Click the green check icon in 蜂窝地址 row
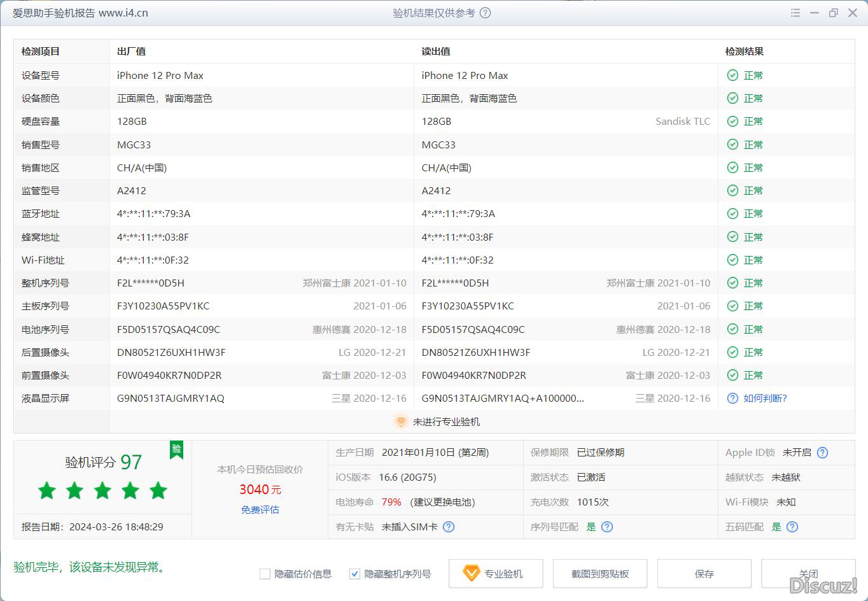 732,237
